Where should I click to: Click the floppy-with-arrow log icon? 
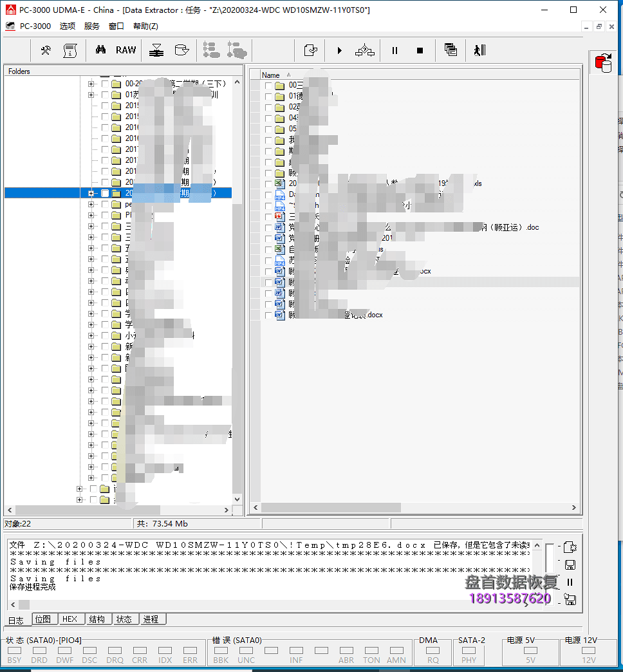[570, 599]
